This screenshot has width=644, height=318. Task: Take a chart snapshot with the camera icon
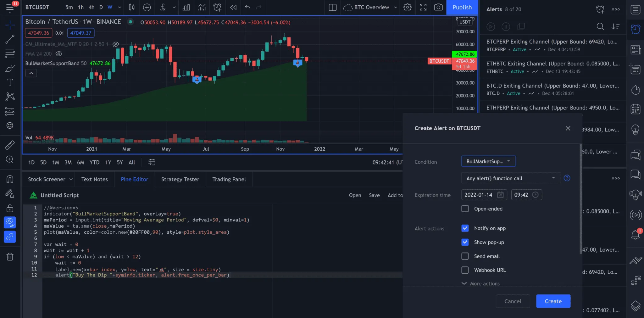[438, 7]
